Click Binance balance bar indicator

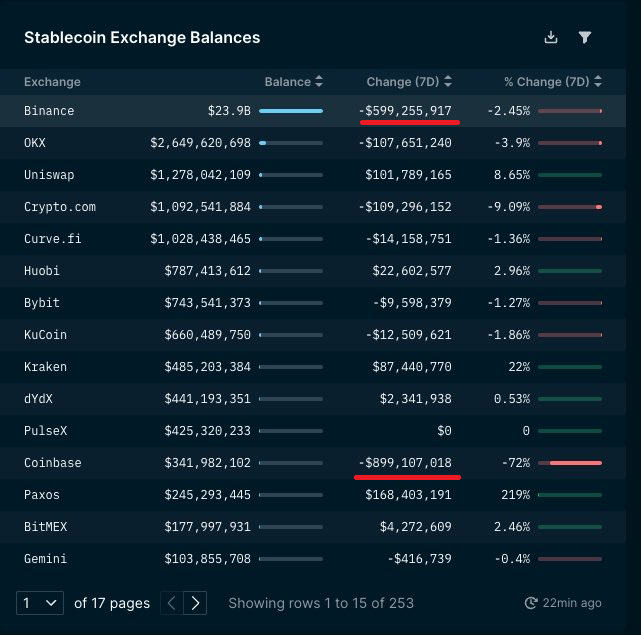click(x=291, y=111)
